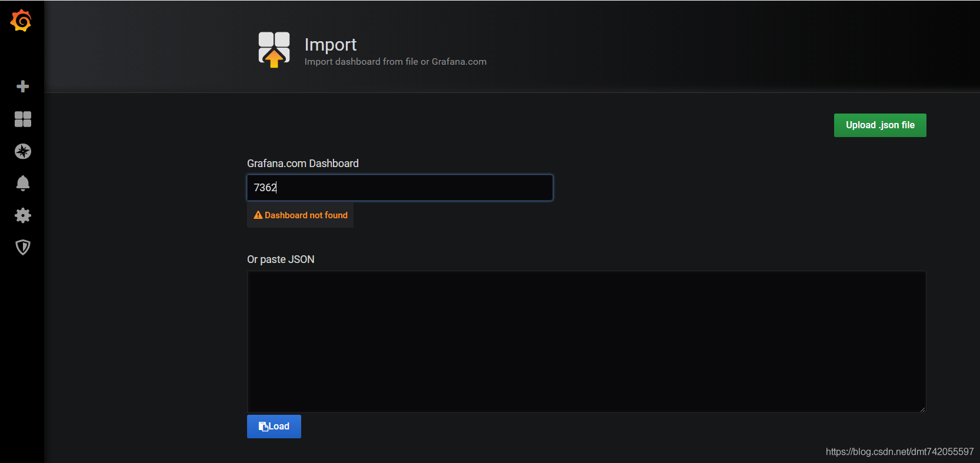The width and height of the screenshot is (980, 463).
Task: Open the Configuration gear icon
Action: point(23,215)
